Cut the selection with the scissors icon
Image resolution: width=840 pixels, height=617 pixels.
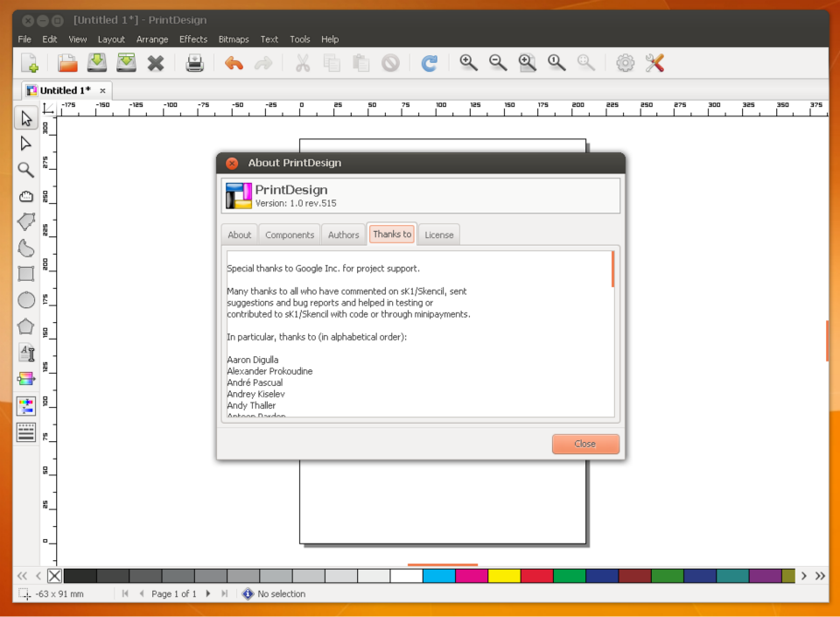tap(303, 63)
